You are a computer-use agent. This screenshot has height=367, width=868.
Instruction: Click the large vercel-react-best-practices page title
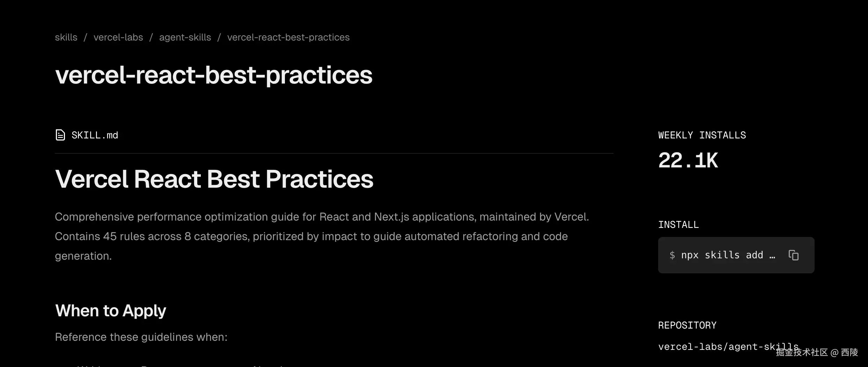[x=214, y=75]
